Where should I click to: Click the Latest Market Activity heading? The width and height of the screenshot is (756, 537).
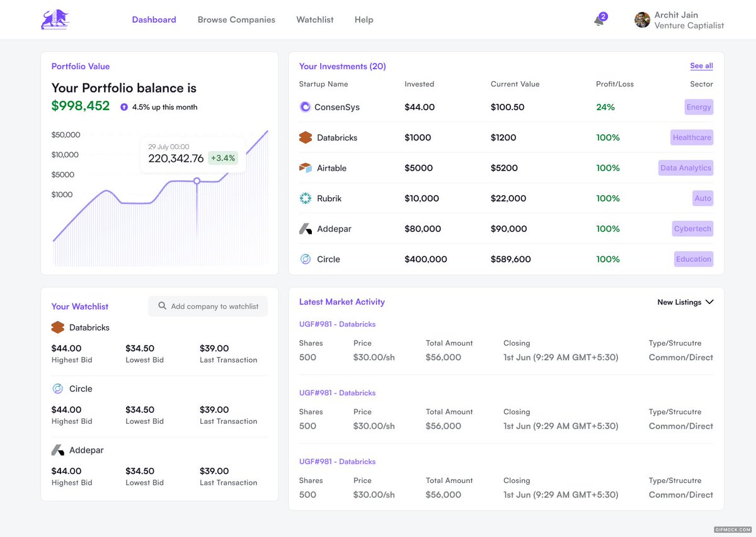pos(342,302)
